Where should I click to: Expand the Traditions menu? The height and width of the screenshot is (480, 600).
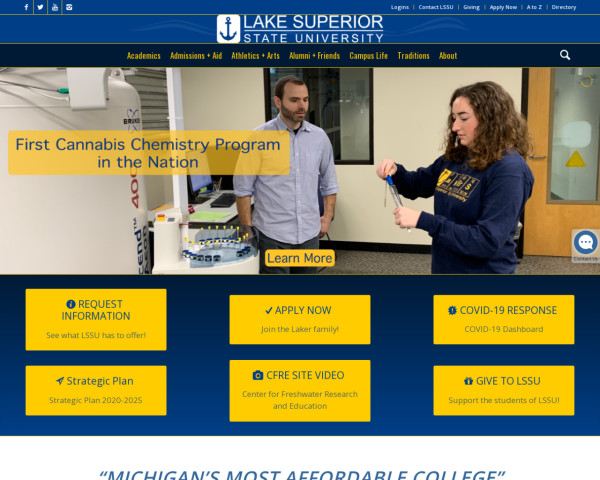tap(413, 56)
